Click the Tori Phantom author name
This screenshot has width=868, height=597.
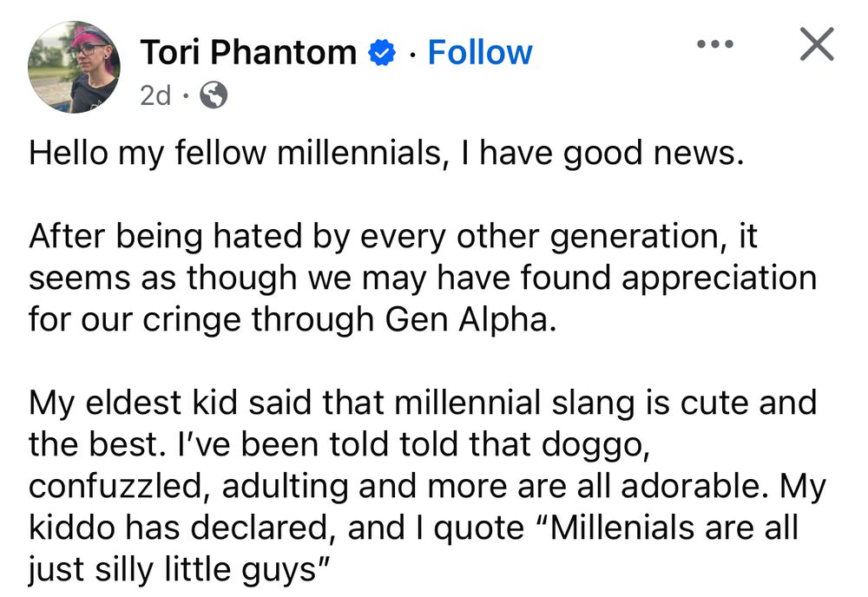tap(247, 53)
